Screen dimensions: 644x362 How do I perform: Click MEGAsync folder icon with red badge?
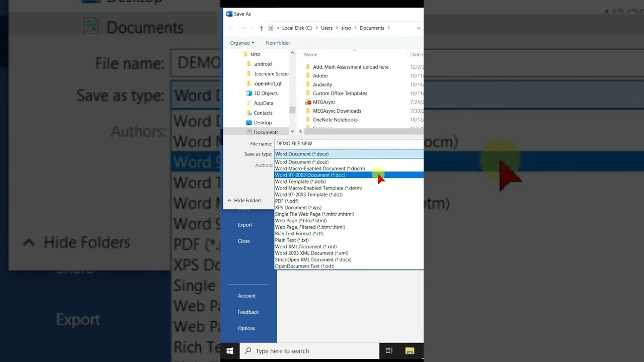tap(308, 102)
